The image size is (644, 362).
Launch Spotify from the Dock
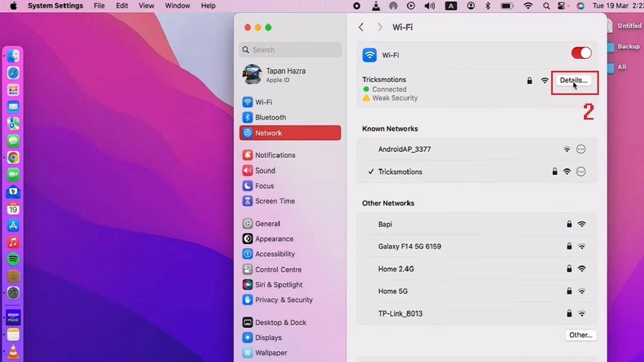[13, 259]
